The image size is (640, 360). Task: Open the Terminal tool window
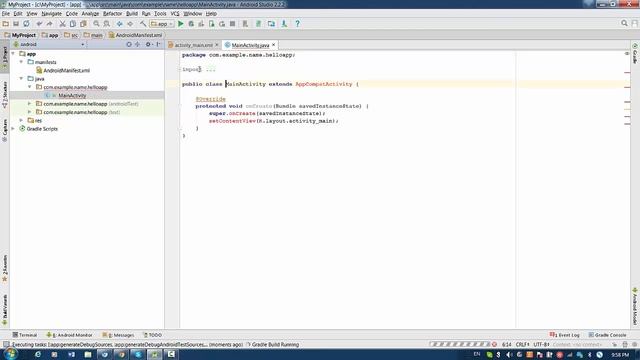[x=25, y=335]
